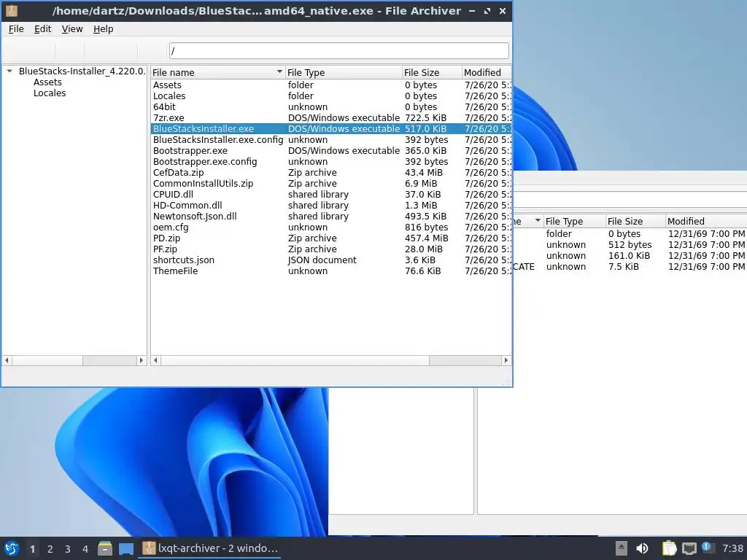Click right arrow of file list scrollbar
This screenshot has width=747, height=560.
tap(506, 360)
